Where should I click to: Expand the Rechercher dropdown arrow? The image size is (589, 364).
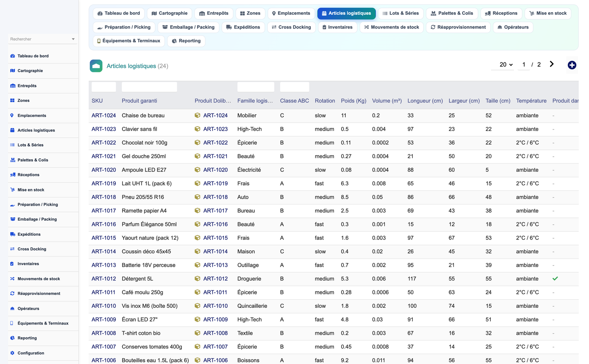click(x=73, y=39)
